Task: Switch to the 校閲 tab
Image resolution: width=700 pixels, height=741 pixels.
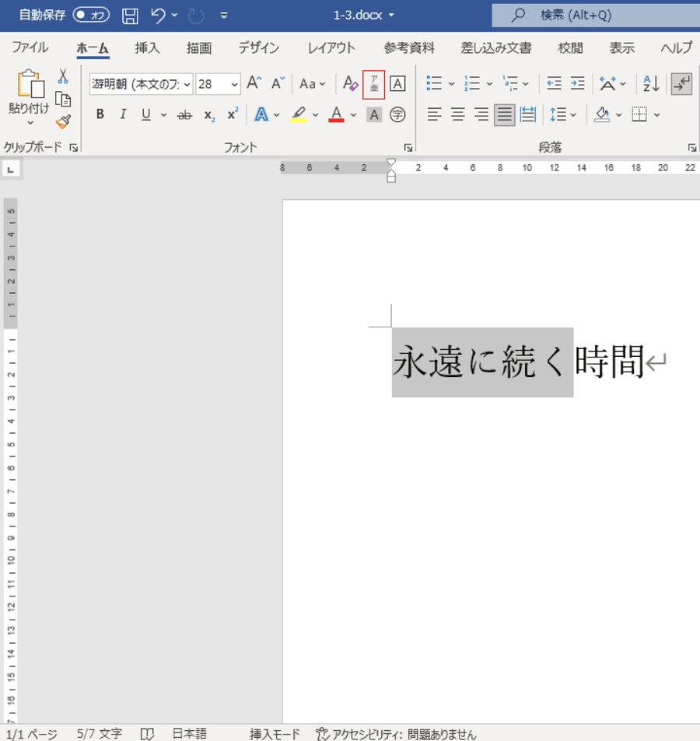Action: click(x=570, y=47)
